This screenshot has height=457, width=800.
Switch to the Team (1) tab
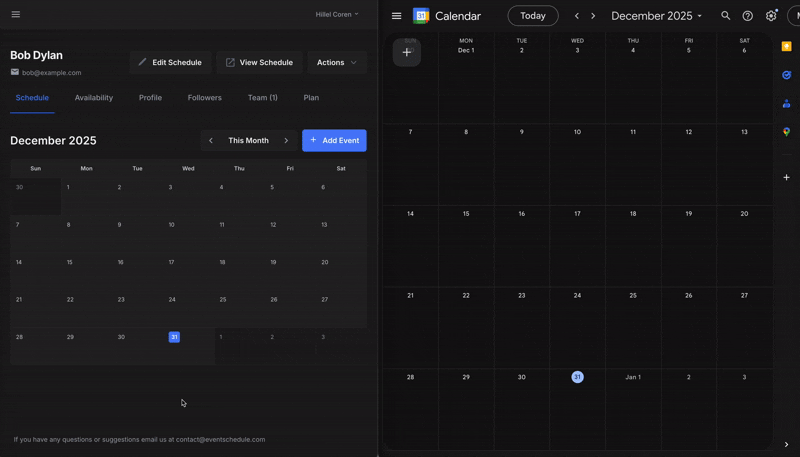(262, 98)
